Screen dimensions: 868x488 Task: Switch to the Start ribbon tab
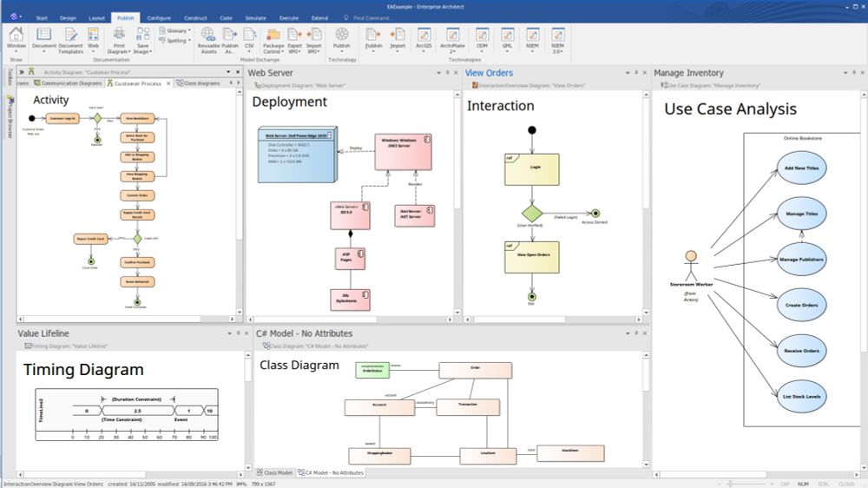tap(42, 18)
